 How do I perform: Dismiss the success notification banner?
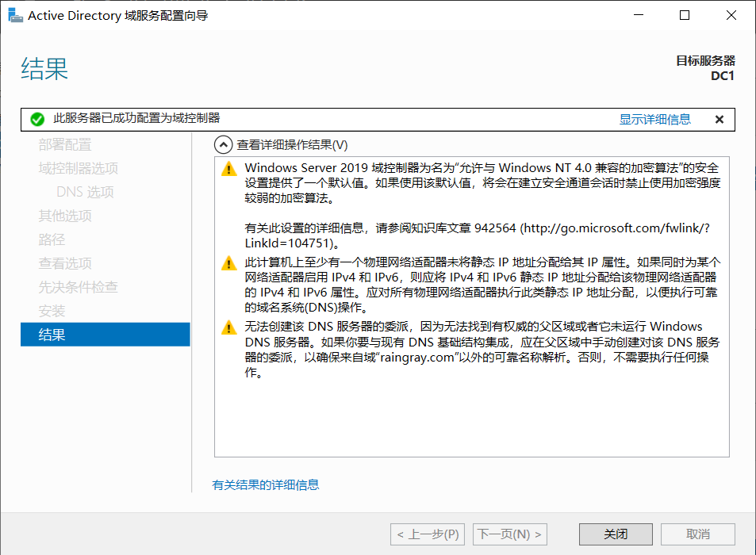pyautogui.click(x=719, y=120)
